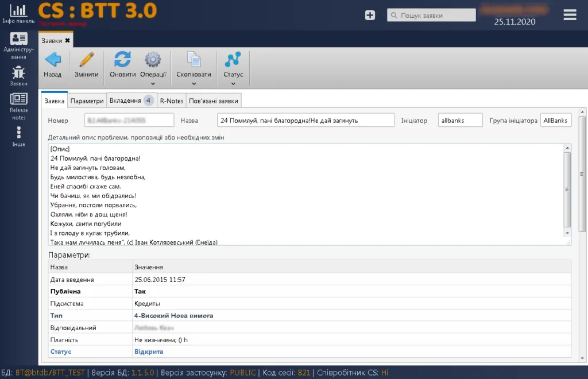Screen dimensions: 588x379
Task: Click the Номер input field
Action: click(x=129, y=121)
